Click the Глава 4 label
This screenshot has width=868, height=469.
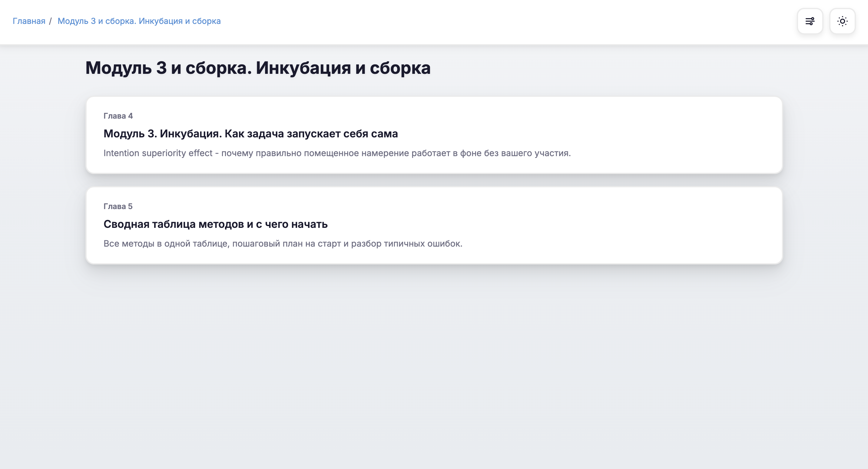(118, 116)
